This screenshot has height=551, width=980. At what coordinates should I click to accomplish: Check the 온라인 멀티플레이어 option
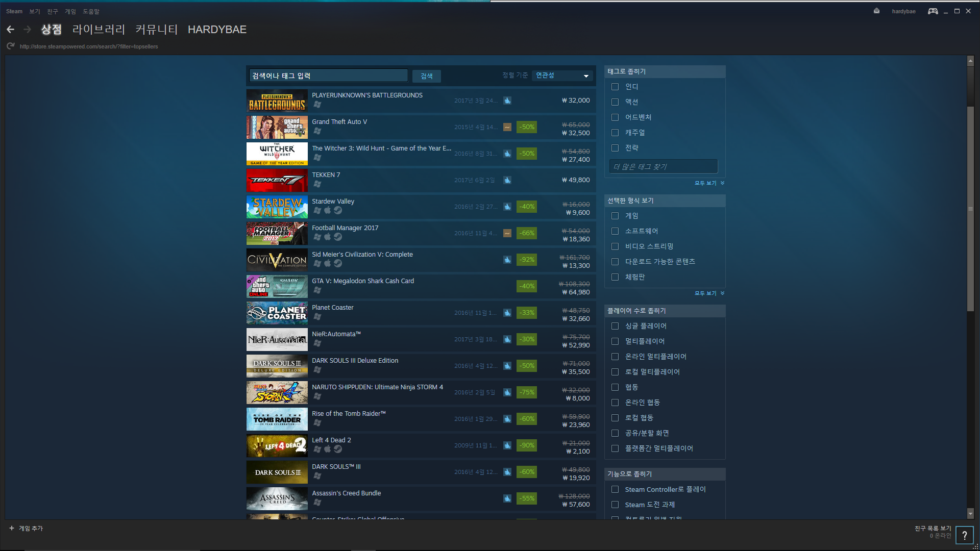[x=615, y=357]
